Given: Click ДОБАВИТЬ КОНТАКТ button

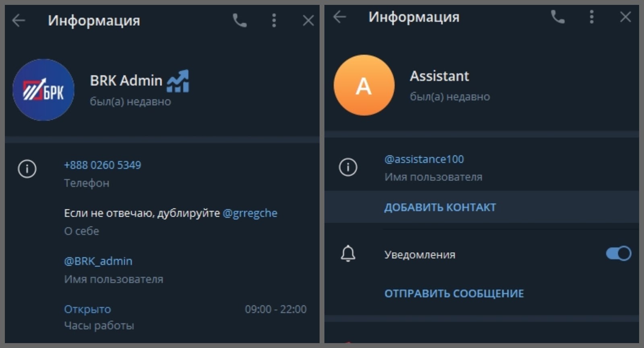Looking at the screenshot, I should point(482,207).
